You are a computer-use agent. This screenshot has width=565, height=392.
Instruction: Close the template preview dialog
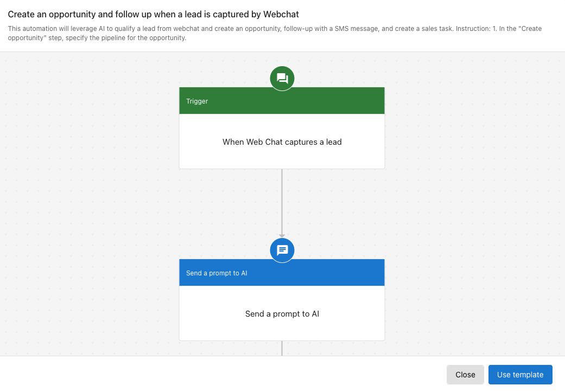pyautogui.click(x=465, y=375)
